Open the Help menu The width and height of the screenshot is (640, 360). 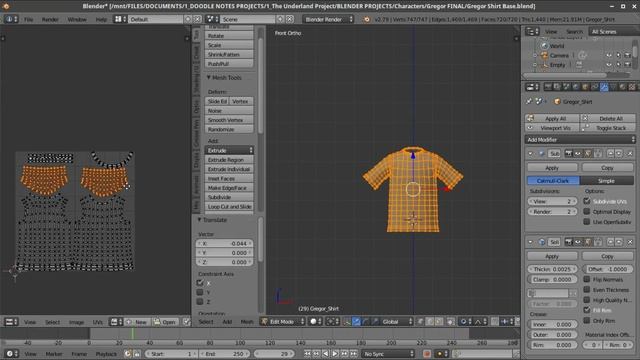[101, 19]
